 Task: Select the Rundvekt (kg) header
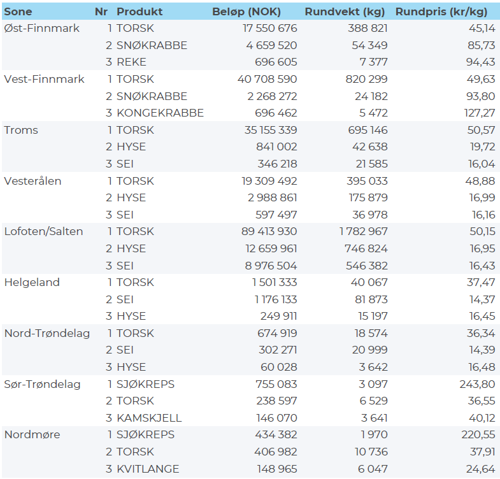click(345, 12)
